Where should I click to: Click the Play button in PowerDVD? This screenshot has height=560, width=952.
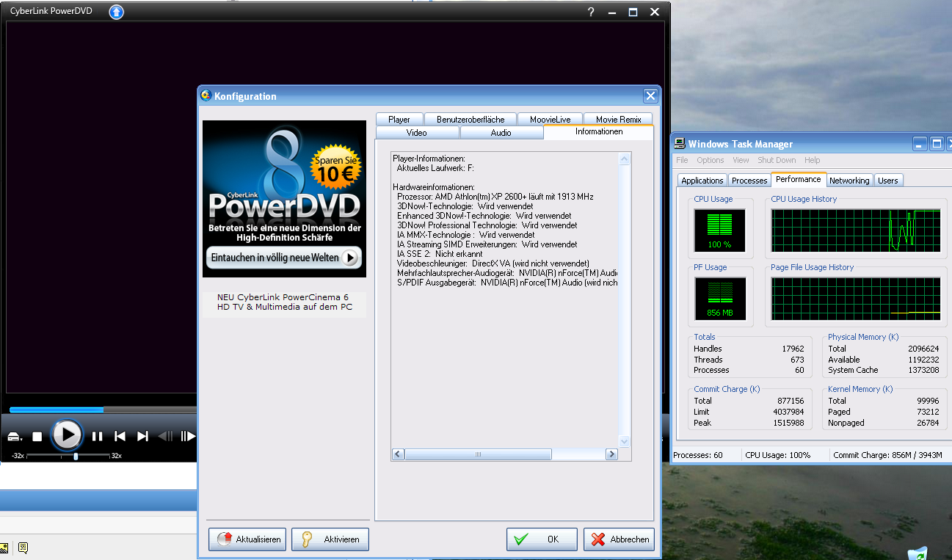(x=67, y=435)
